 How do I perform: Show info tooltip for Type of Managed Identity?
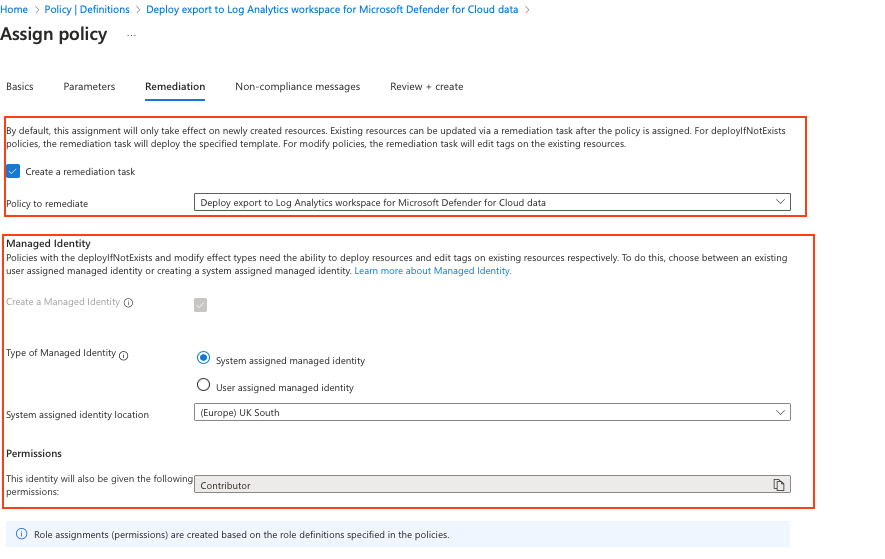(x=124, y=355)
